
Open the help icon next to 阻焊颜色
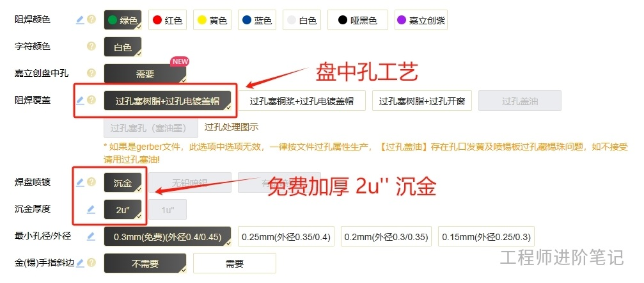tap(91, 20)
